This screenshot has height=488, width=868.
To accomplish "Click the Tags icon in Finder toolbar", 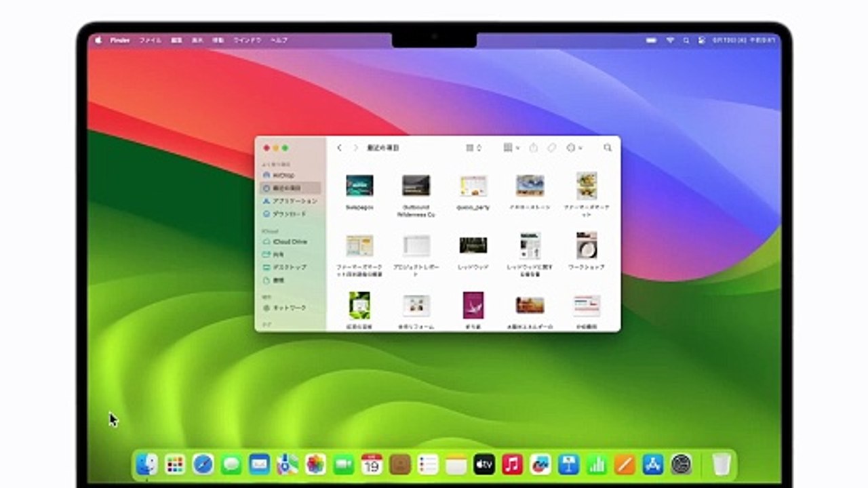I will point(552,148).
